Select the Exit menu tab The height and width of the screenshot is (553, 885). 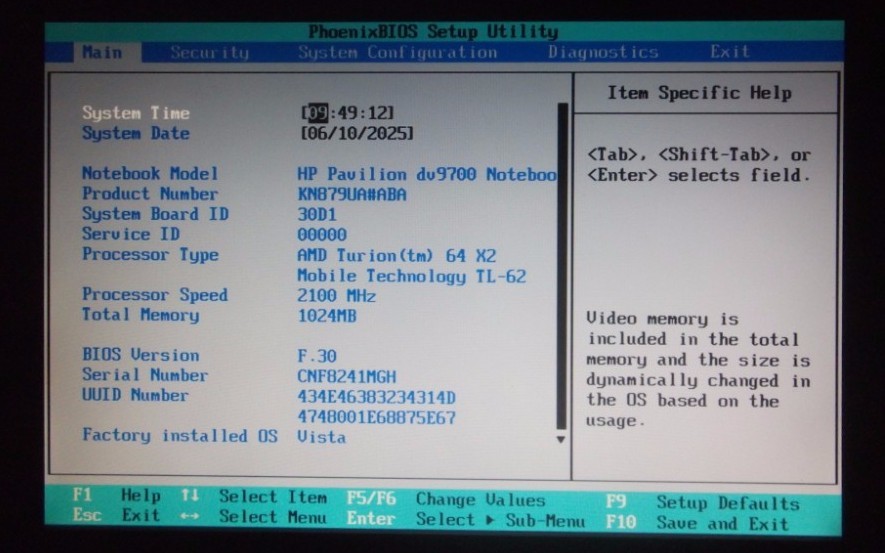coord(729,51)
